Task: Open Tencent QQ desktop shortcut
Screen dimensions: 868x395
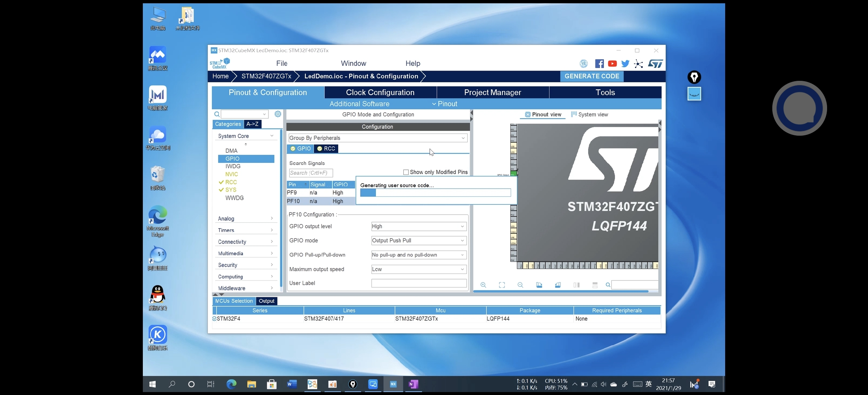Action: 158,298
